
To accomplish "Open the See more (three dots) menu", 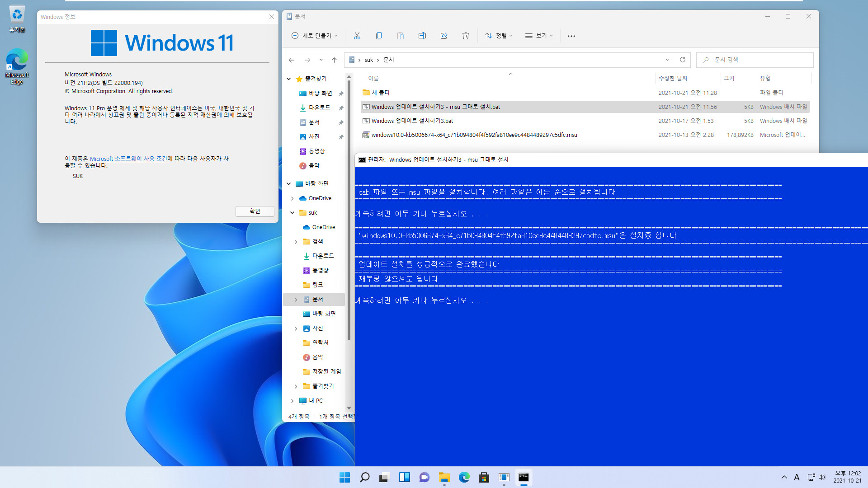I will point(571,36).
